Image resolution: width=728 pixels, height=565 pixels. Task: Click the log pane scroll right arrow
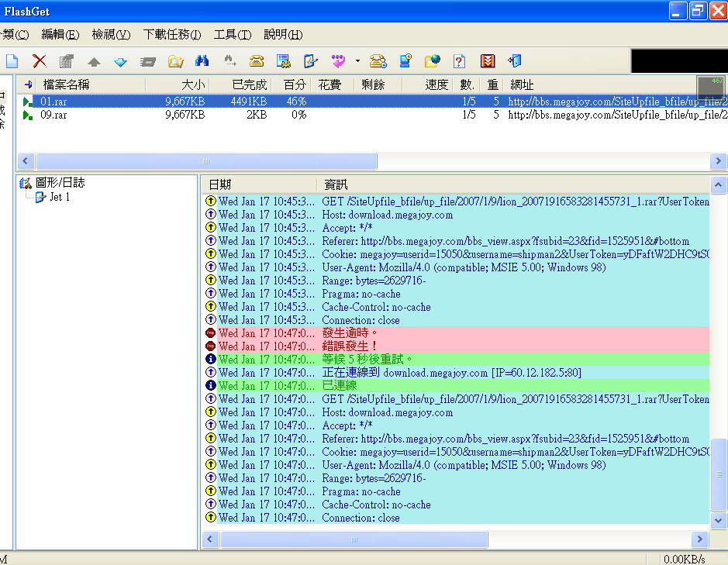[x=699, y=539]
